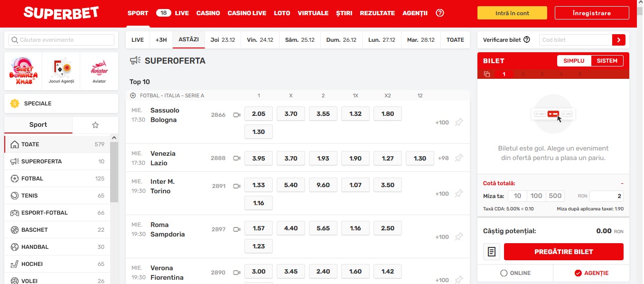
Task: Open SUPEROFERTA in the sports list
Action: pyautogui.click(x=57, y=161)
